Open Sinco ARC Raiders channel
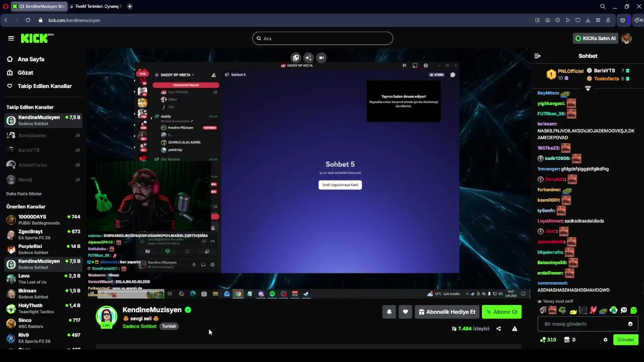644x362 pixels. point(43,323)
